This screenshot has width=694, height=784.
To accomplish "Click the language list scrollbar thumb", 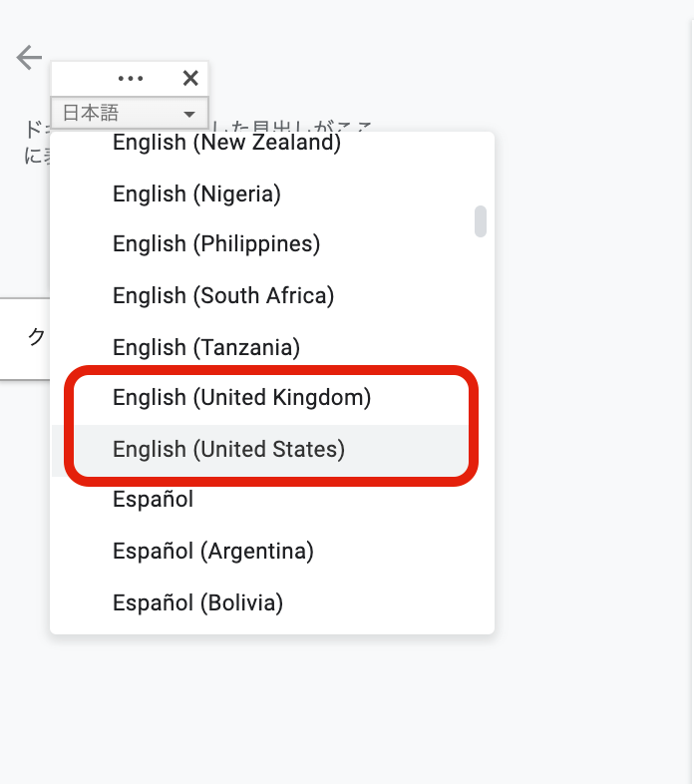I will [x=481, y=221].
